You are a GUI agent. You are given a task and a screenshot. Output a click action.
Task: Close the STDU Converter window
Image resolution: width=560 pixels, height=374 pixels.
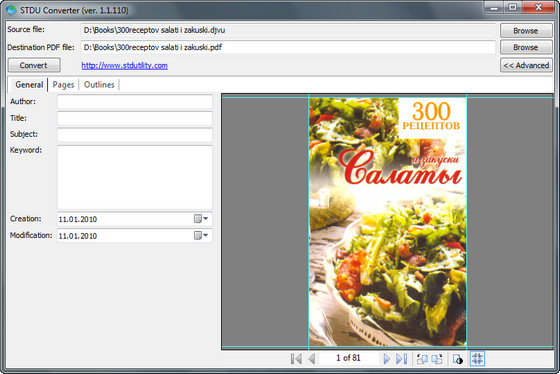click(x=538, y=7)
